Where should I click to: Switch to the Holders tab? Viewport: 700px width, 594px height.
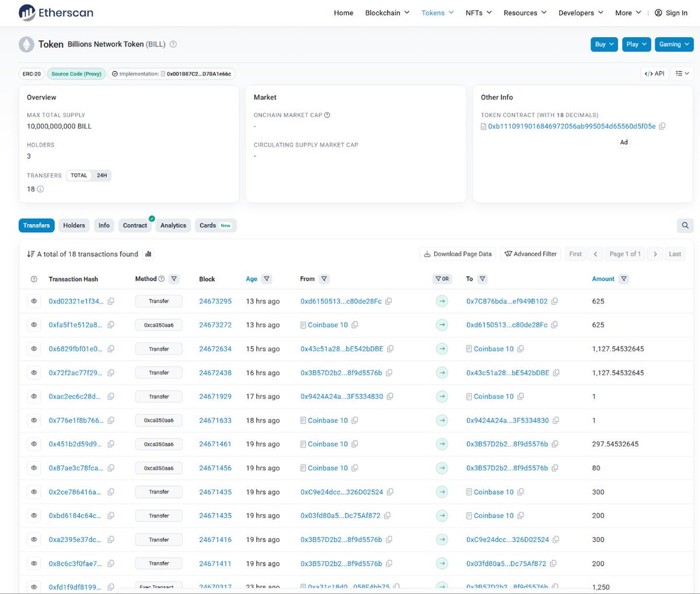tap(74, 225)
